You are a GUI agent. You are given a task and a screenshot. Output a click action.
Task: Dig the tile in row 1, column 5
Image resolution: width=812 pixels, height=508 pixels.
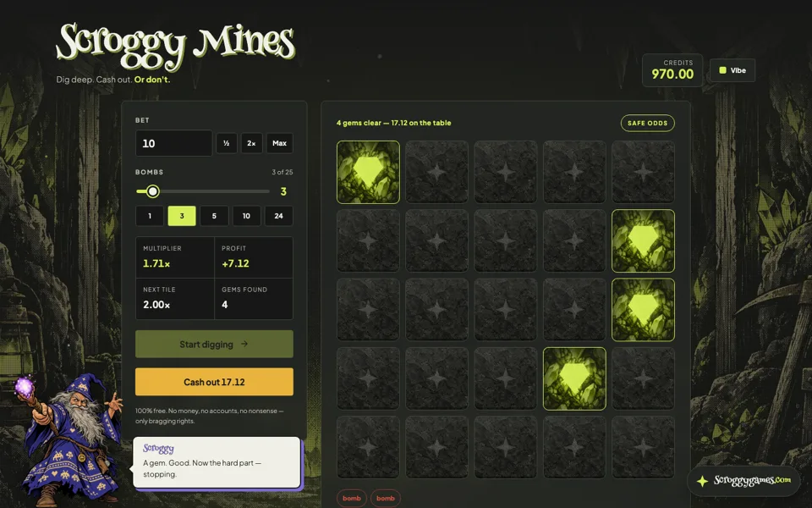(x=643, y=172)
